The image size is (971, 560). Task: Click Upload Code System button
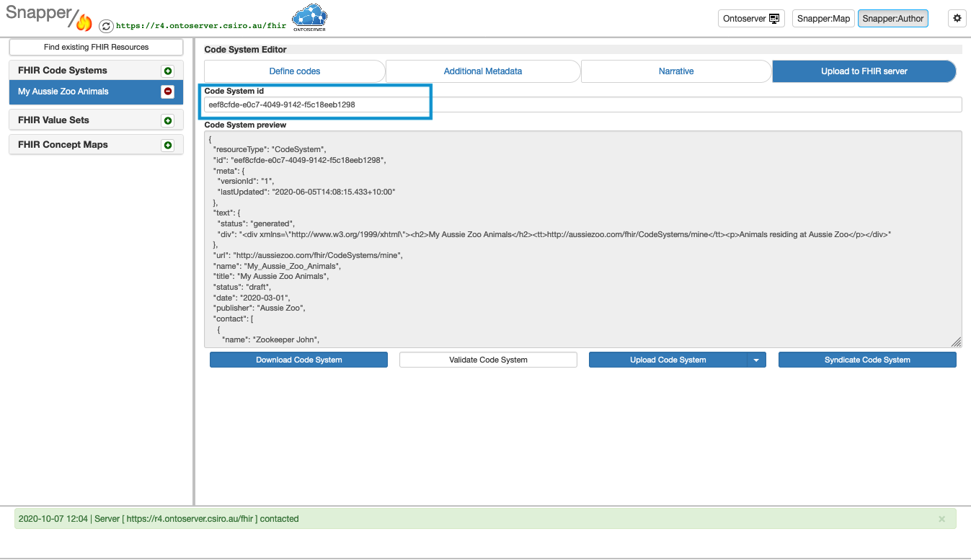pyautogui.click(x=668, y=360)
